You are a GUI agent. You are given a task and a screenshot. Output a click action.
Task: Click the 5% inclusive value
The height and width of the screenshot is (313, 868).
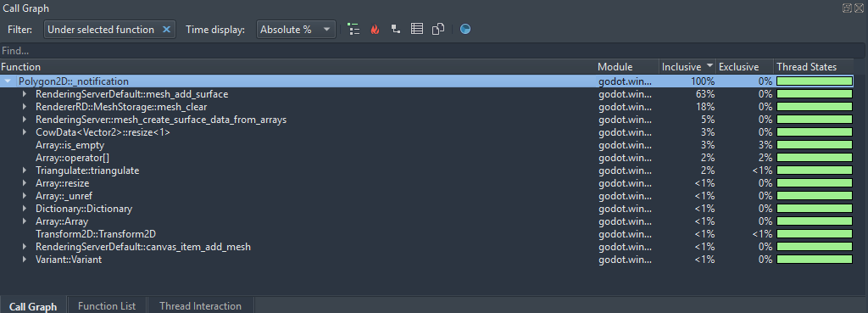coord(708,120)
